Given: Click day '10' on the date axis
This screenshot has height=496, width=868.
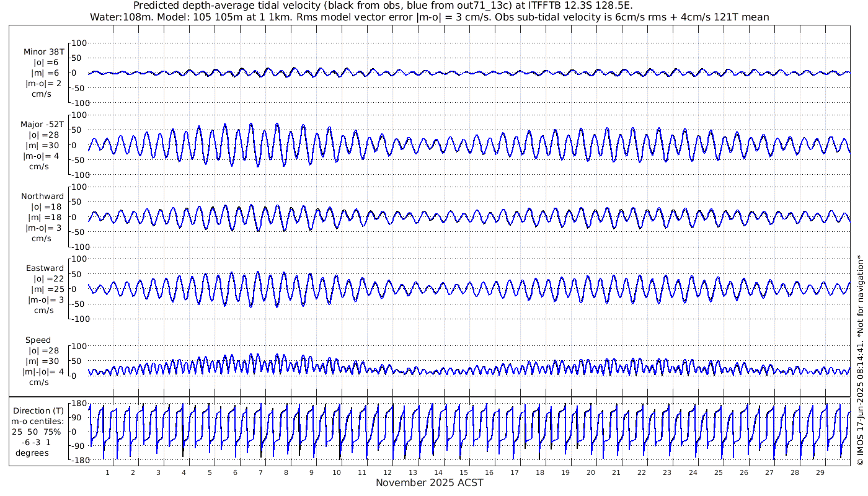Looking at the screenshot, I should [336, 472].
